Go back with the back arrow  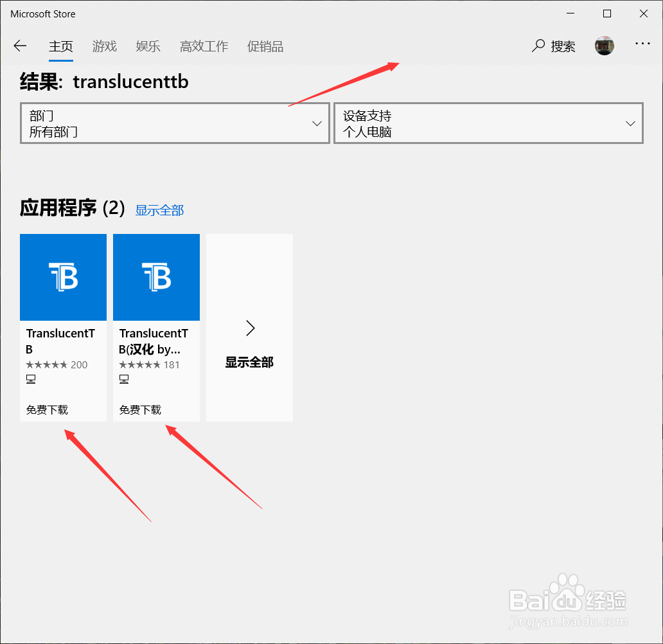click(20, 46)
